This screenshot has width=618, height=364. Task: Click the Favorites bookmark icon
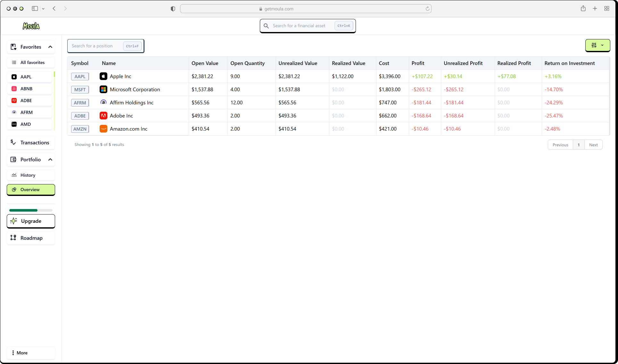click(x=13, y=47)
